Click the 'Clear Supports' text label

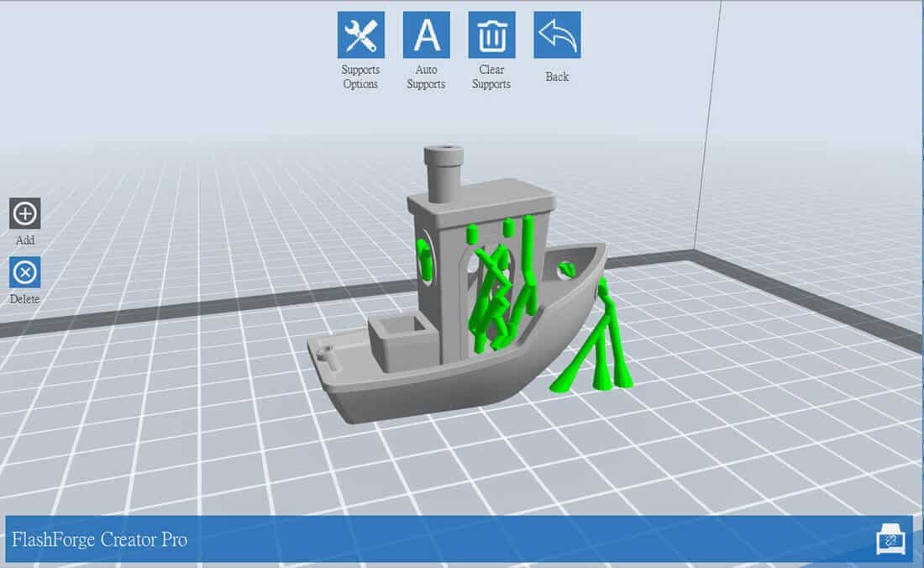491,76
